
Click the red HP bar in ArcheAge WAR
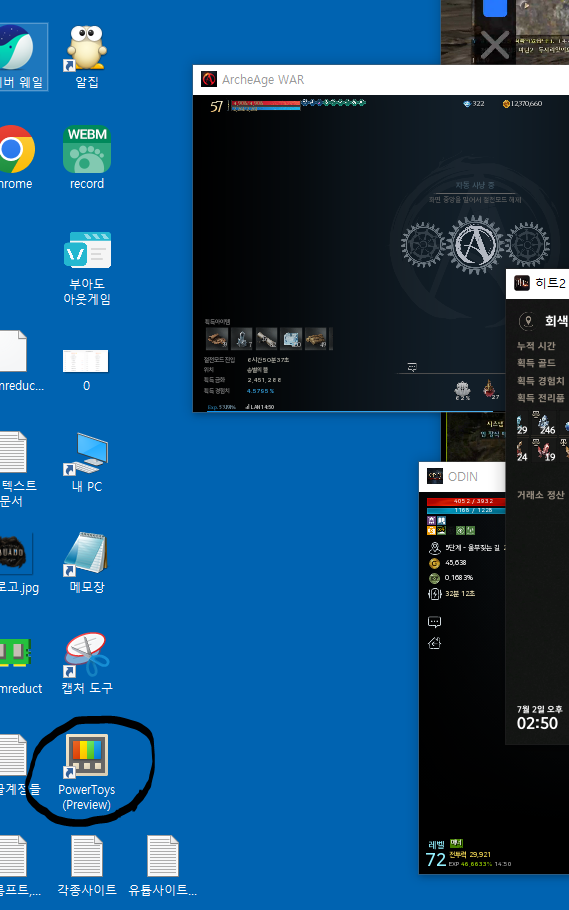(266, 103)
